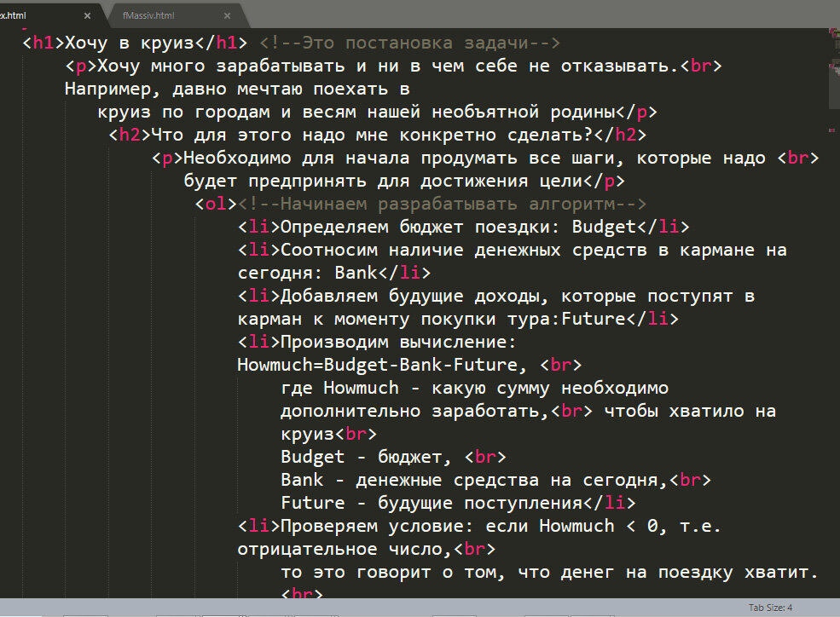Click line 'Future - будущие поступления'
Image resolution: width=840 pixels, height=617 pixels.
tap(458, 503)
